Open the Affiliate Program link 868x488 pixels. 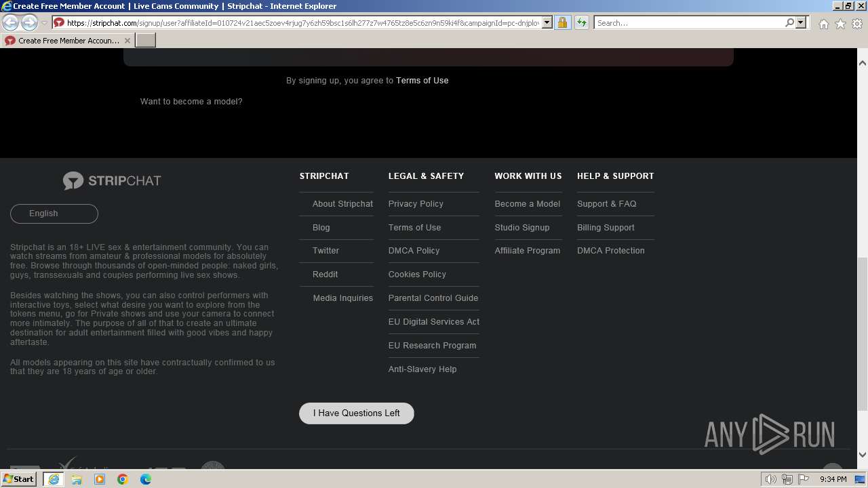(528, 251)
